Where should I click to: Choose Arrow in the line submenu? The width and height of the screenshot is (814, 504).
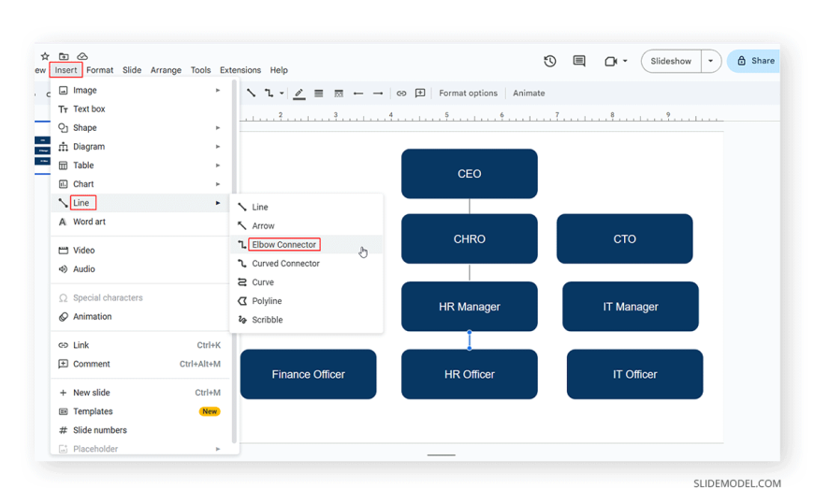click(306, 225)
